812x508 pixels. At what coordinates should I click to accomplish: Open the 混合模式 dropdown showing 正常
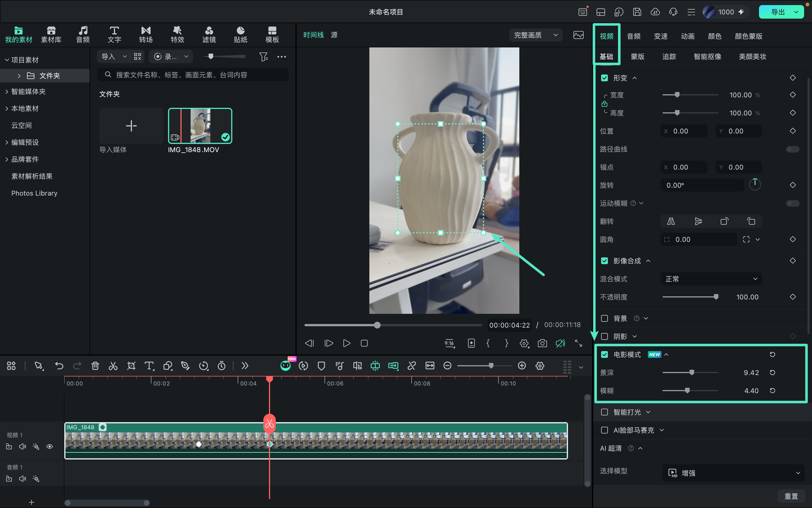[x=711, y=279]
